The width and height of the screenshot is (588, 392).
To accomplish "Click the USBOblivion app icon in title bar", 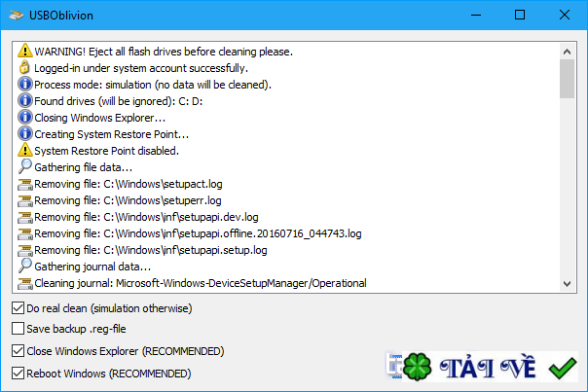I will (x=17, y=15).
